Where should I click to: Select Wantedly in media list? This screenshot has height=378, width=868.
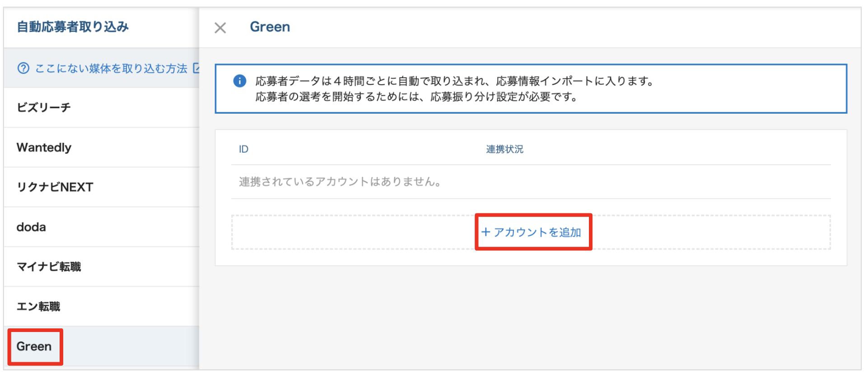(x=44, y=148)
